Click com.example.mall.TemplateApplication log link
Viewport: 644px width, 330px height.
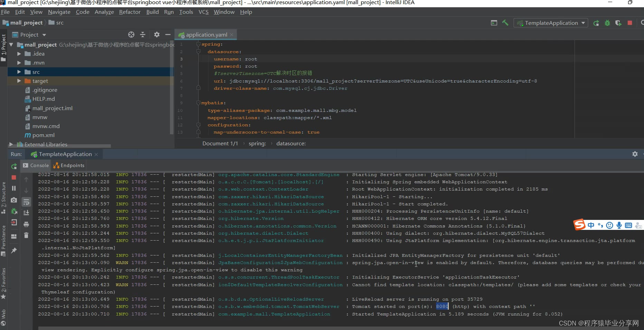click(x=274, y=314)
